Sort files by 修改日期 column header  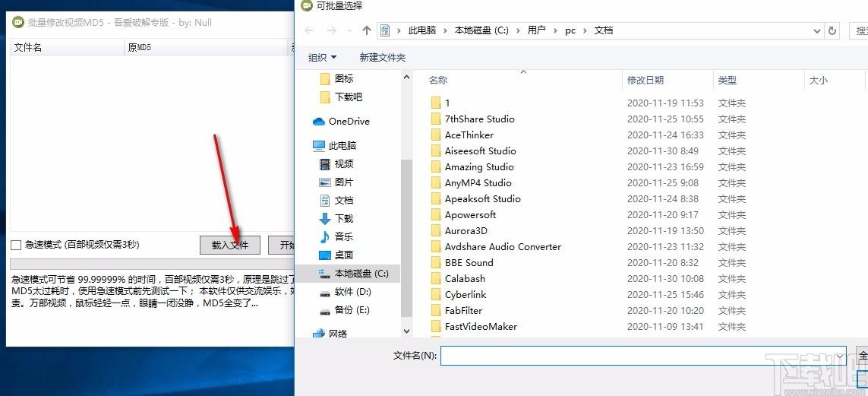[645, 80]
